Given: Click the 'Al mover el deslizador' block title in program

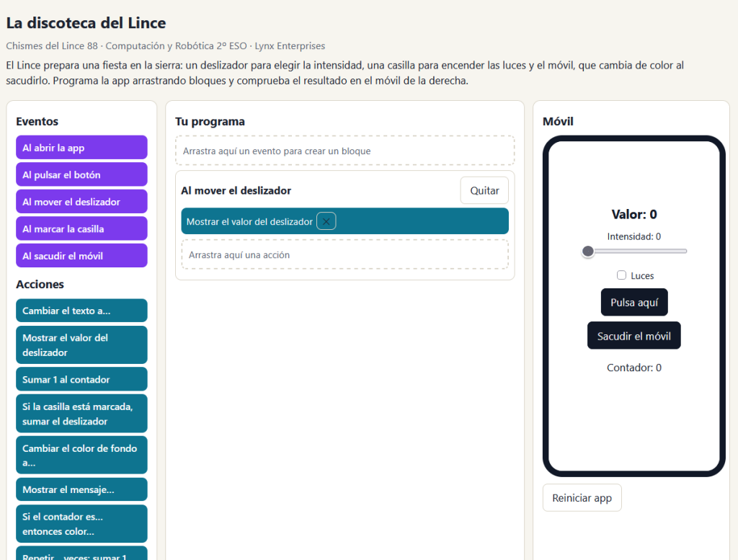Looking at the screenshot, I should [x=236, y=190].
